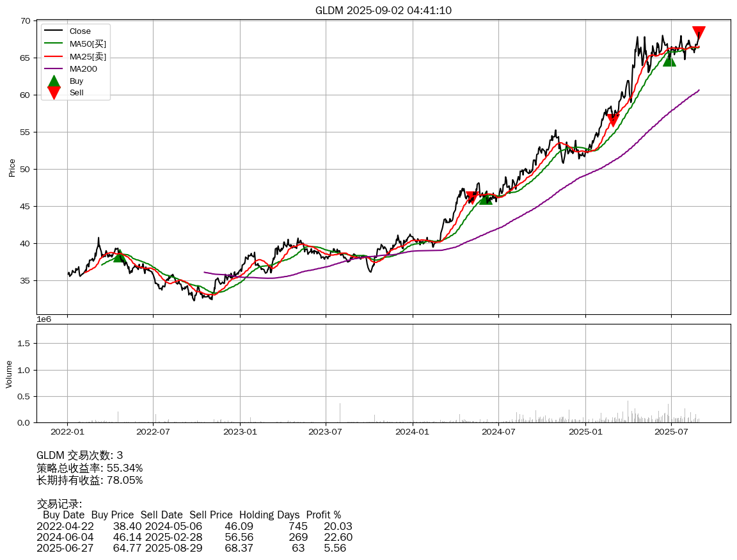Pick the MA200 legend entry
This screenshot has width=737, height=560.
point(83,68)
